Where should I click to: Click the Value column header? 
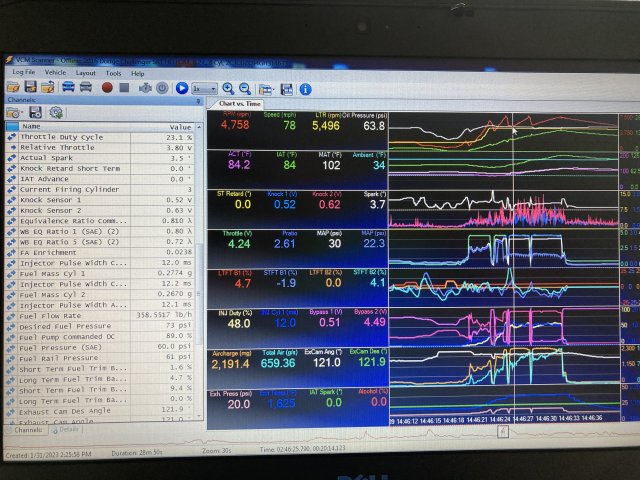[x=163, y=127]
